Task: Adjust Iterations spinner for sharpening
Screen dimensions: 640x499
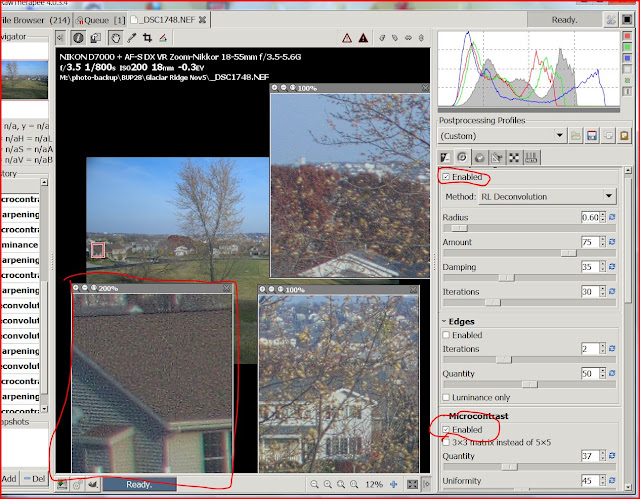Action: 603,291
